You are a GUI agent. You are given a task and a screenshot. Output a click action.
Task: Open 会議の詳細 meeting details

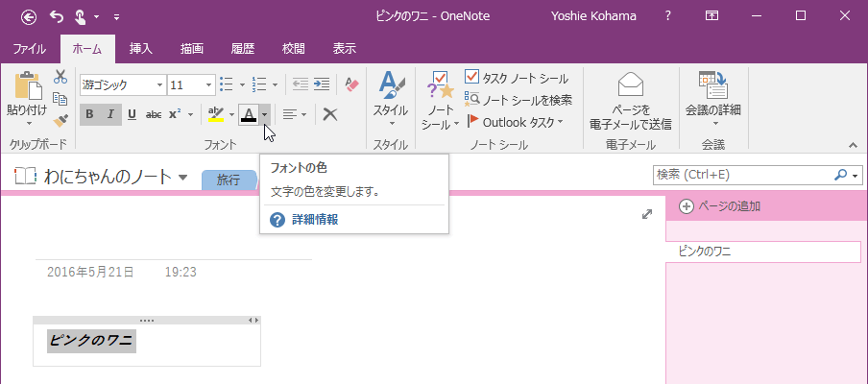713,99
